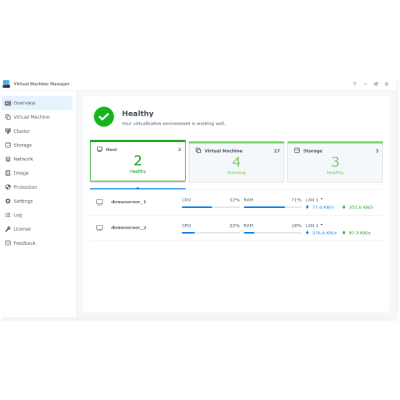Open the License key icon

(x=8, y=229)
